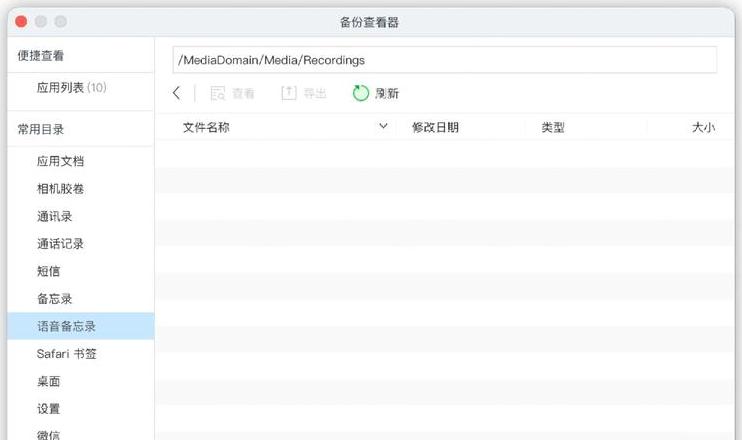The width and height of the screenshot is (742, 440).
Task: Select 桌面 in the sidebar
Action: coord(48,381)
